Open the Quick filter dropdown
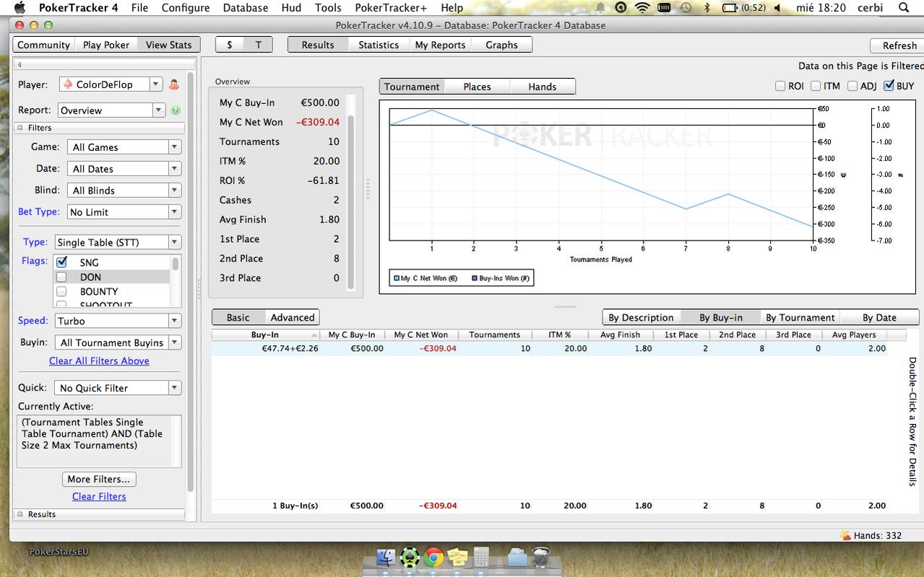This screenshot has width=924, height=577. [117, 389]
